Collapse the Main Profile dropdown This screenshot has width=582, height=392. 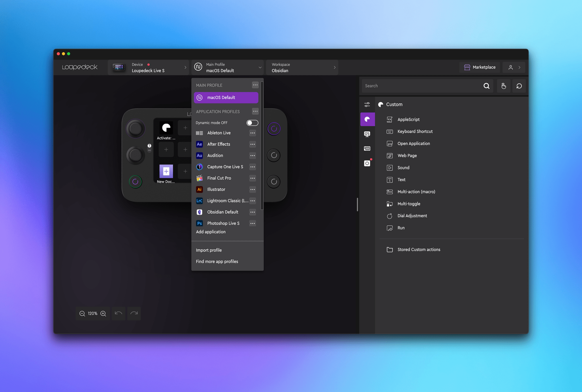[228, 67]
